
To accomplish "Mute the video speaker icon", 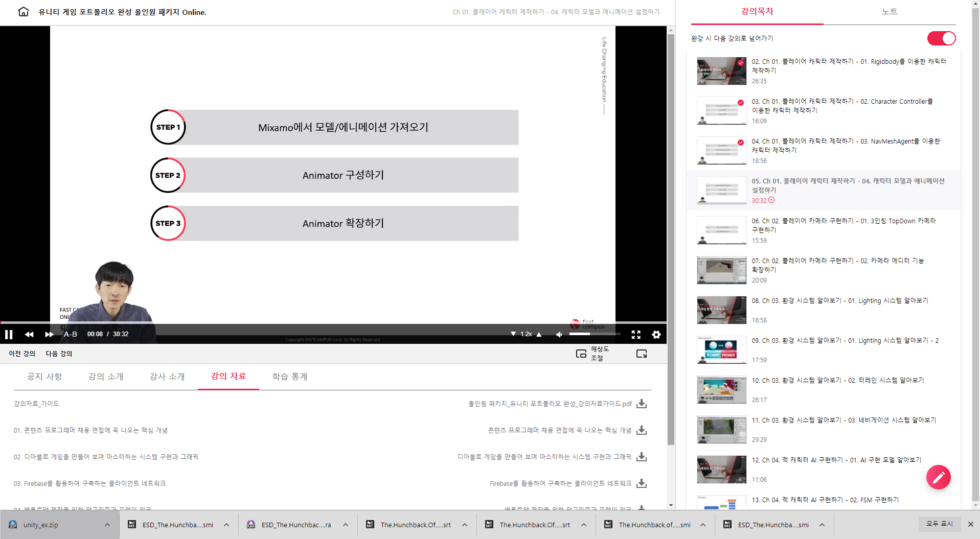I will tap(559, 335).
